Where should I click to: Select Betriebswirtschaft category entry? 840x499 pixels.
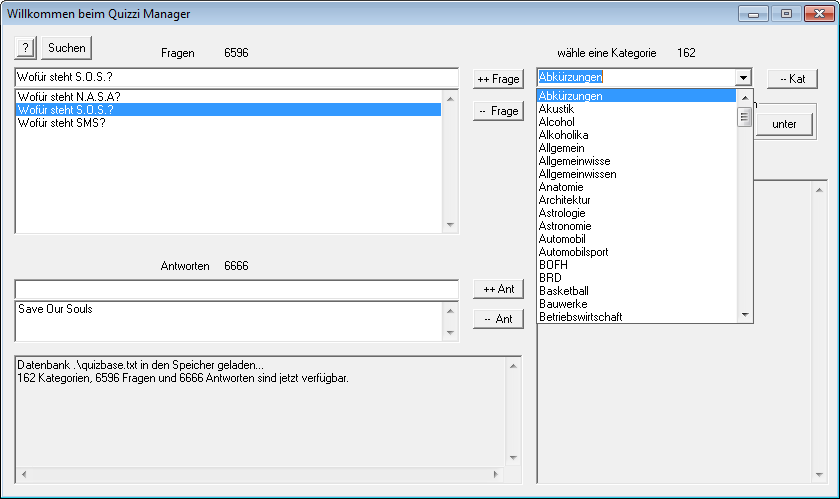[x=580, y=317]
